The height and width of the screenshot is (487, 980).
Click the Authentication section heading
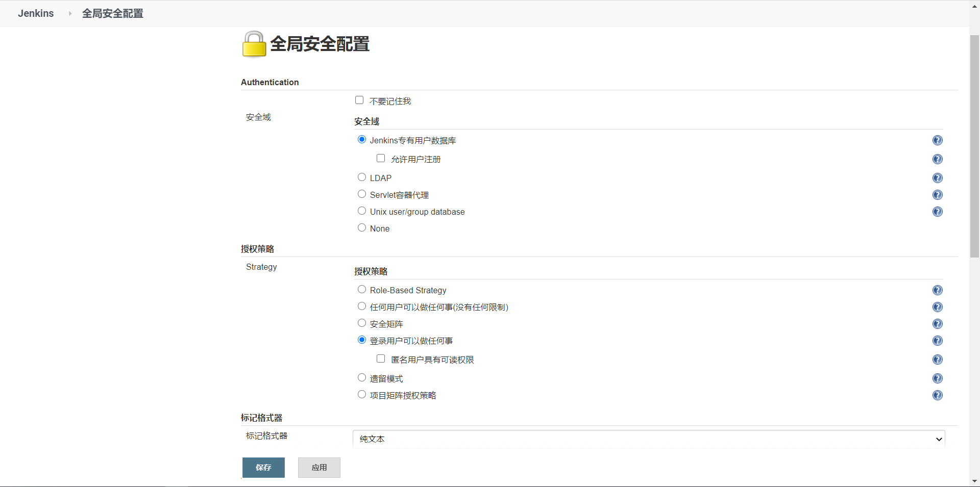270,82
